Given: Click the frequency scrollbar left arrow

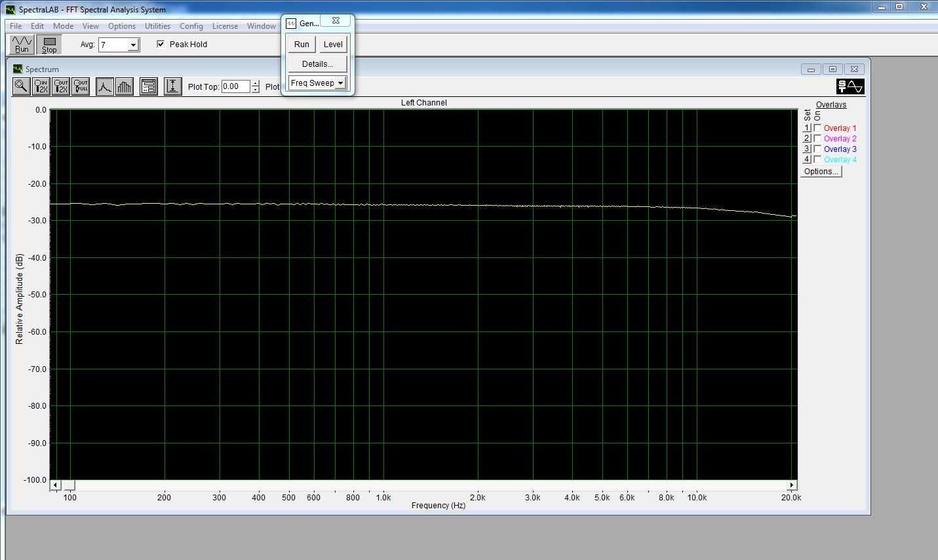Looking at the screenshot, I should point(55,485).
